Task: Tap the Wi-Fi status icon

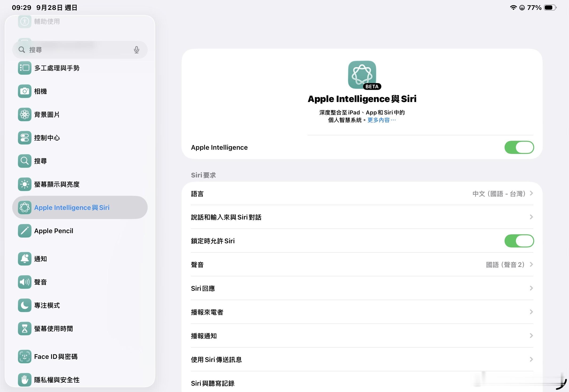Action: [x=513, y=8]
